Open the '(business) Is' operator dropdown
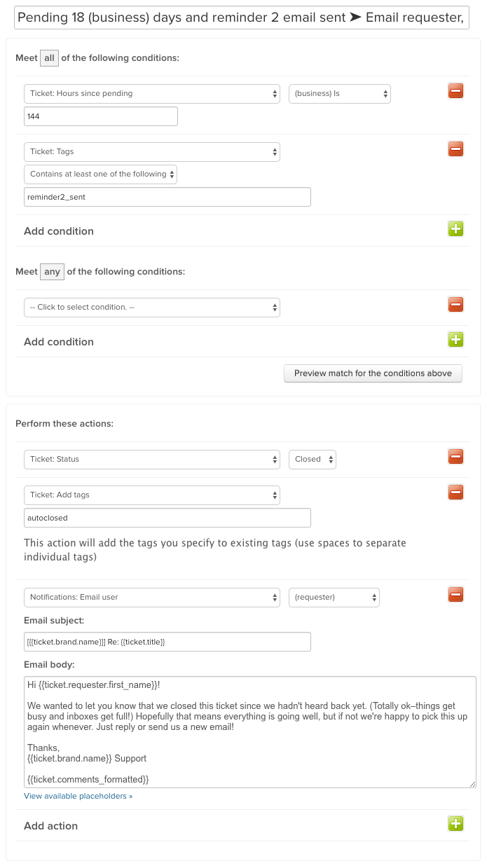This screenshot has height=868, width=487. (339, 94)
